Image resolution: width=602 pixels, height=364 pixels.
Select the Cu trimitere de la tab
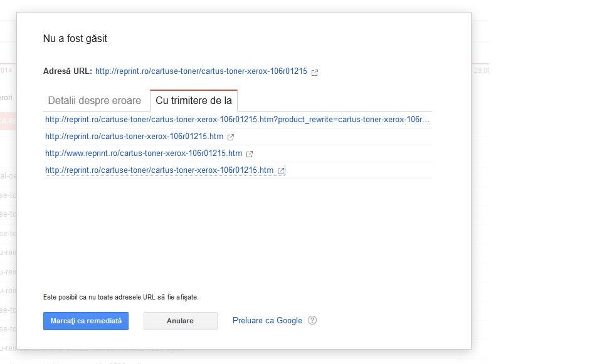pyautogui.click(x=193, y=101)
